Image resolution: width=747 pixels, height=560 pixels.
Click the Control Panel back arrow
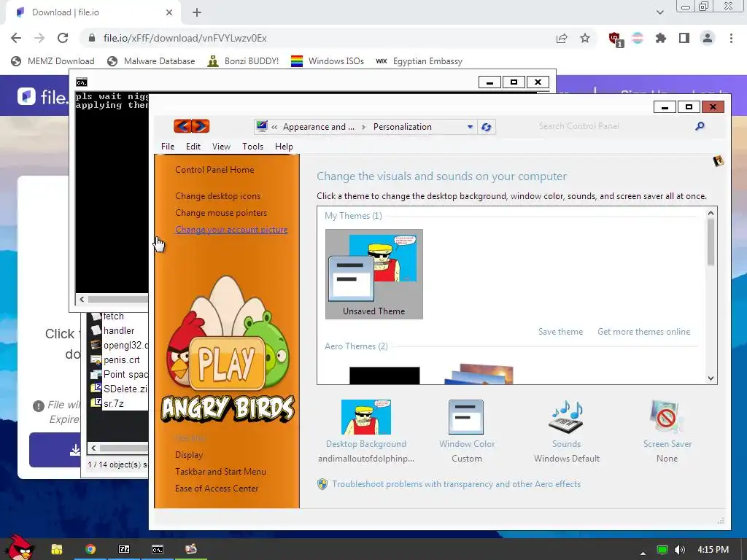(x=183, y=126)
